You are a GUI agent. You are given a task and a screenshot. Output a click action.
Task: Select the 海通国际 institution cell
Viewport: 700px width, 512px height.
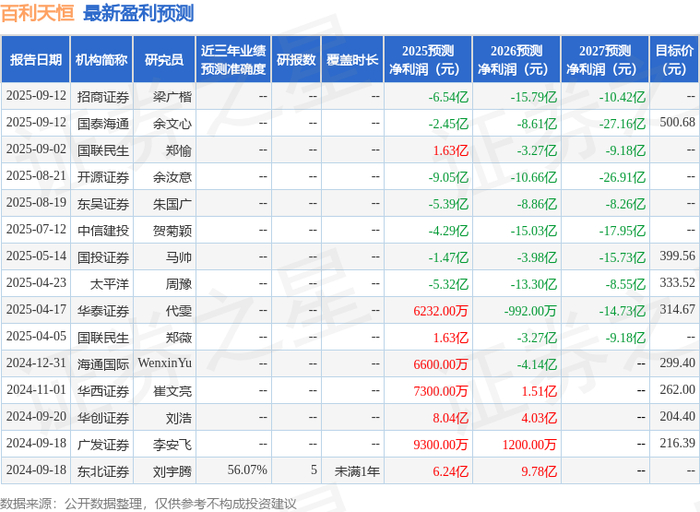103,364
